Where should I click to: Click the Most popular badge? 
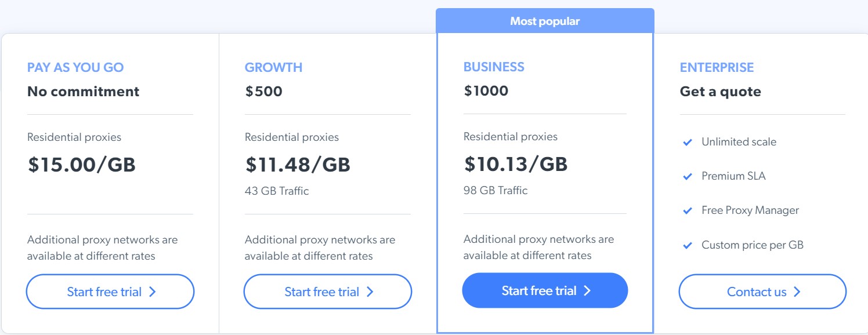[x=545, y=21]
